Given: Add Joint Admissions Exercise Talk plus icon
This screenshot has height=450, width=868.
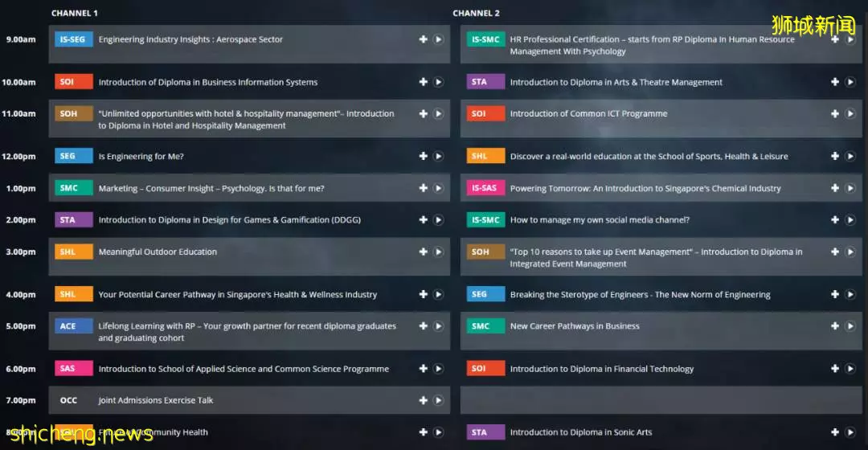Looking at the screenshot, I should coord(423,400).
